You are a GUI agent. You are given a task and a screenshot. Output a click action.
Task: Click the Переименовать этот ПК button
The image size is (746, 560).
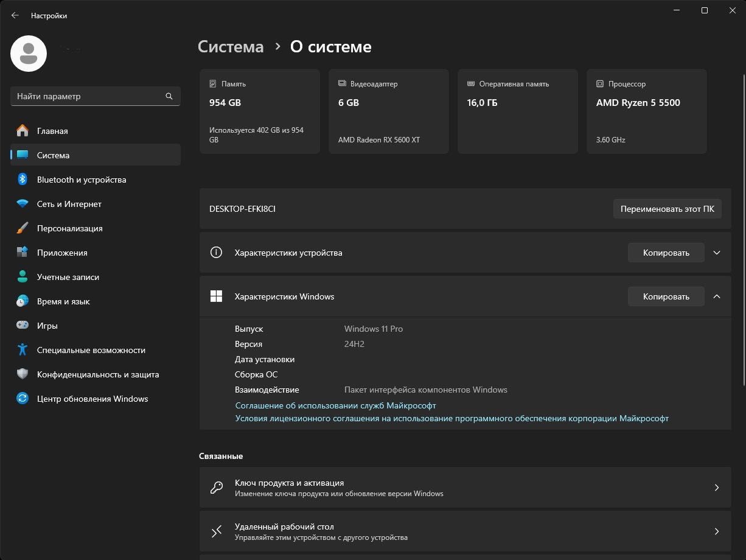(668, 209)
